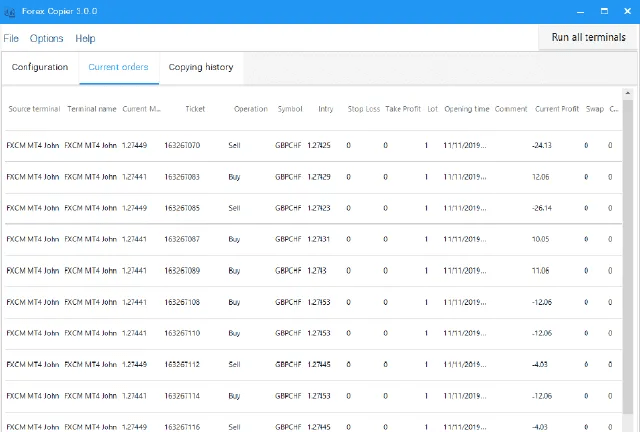Click GBPCHF symbol in ticket 163267108 row
The height and width of the screenshot is (432, 640).
click(x=288, y=302)
